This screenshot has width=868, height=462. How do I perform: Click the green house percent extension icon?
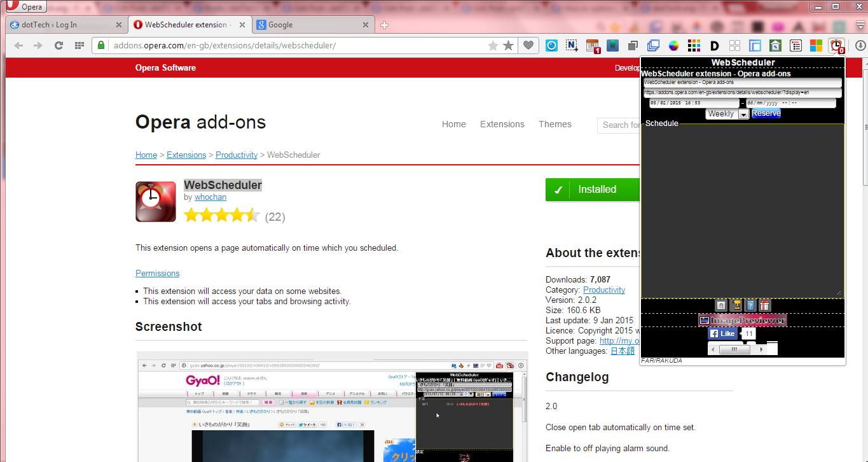pyautogui.click(x=775, y=46)
